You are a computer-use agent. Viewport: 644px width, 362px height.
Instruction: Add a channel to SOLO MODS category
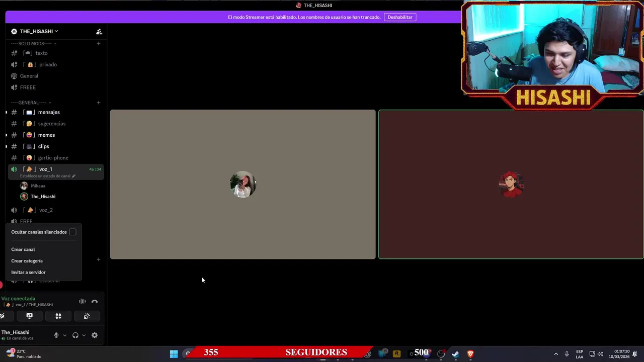click(x=99, y=44)
